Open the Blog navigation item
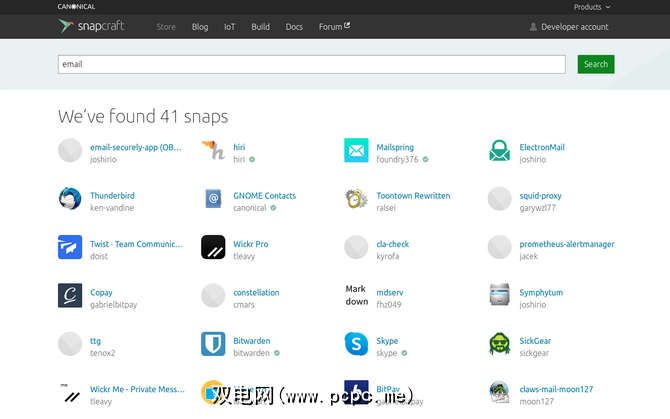The width and height of the screenshot is (670, 419). tap(200, 27)
